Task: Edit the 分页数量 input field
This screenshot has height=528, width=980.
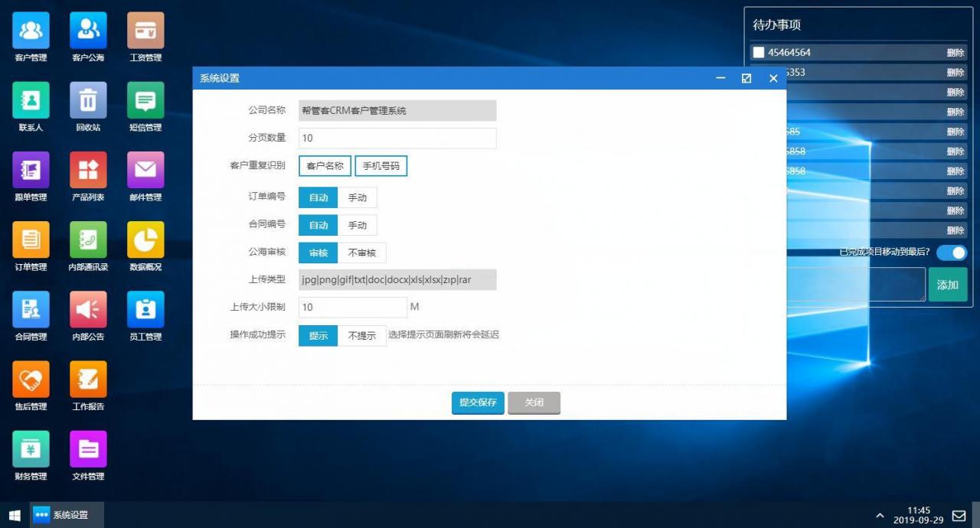Action: [x=397, y=138]
